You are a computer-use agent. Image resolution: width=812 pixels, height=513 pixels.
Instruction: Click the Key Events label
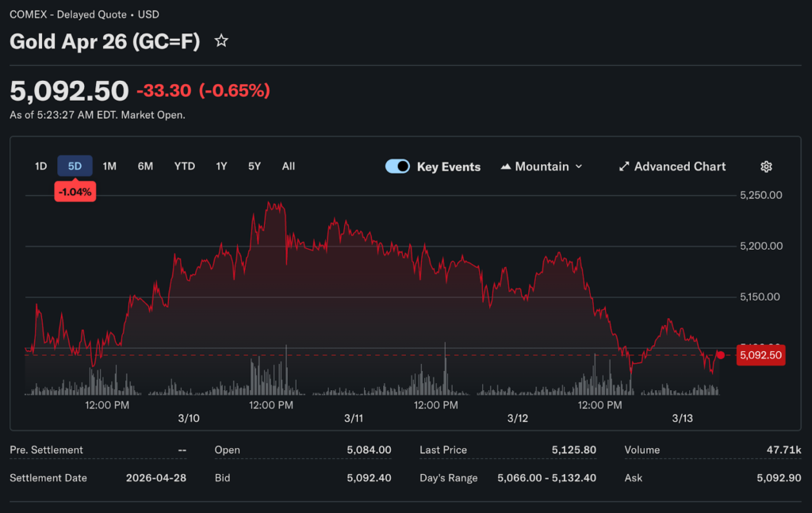[449, 167]
